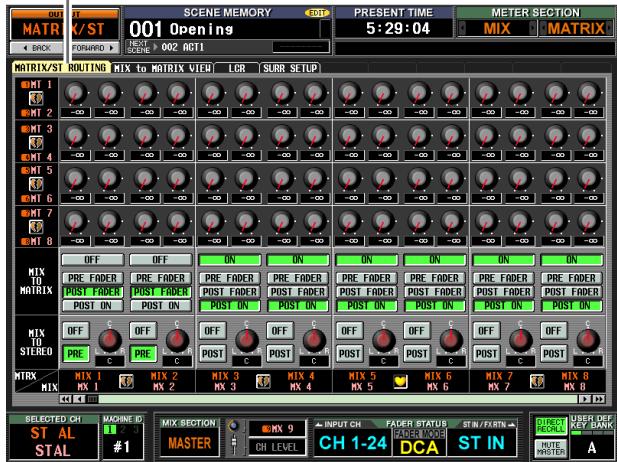Click CH 1-24 input channel fader status
Image resolution: width=617 pixels, height=462 pixels.
(x=353, y=443)
